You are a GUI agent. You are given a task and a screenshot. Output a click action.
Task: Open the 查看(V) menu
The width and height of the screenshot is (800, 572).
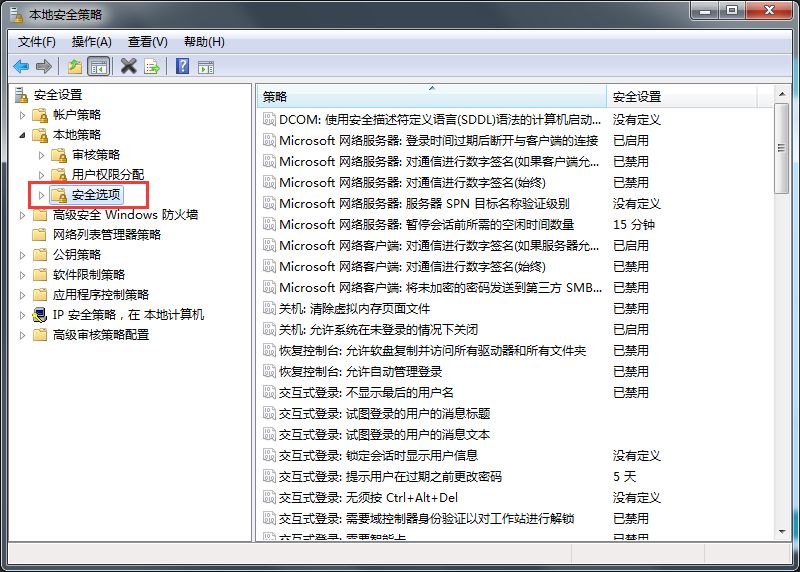[x=148, y=42]
